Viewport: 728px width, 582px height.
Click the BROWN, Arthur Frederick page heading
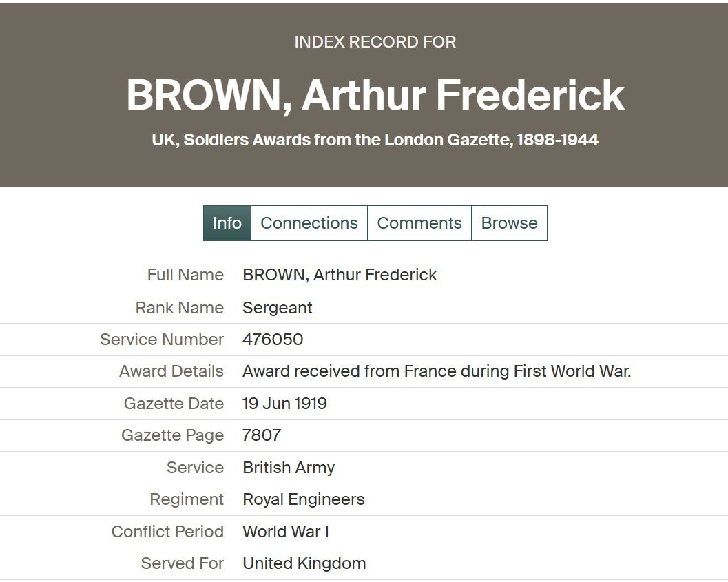375,95
